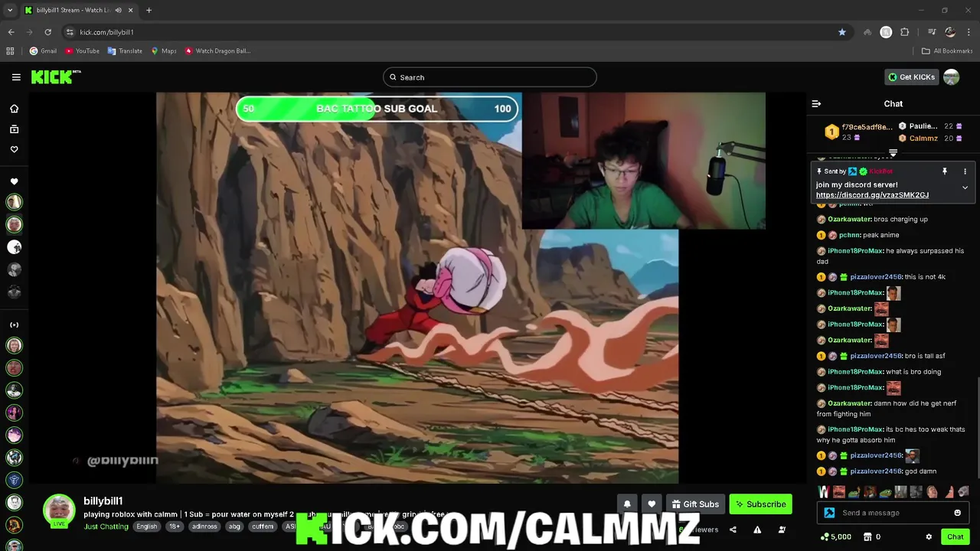Send message with green Chat button

[x=955, y=537]
